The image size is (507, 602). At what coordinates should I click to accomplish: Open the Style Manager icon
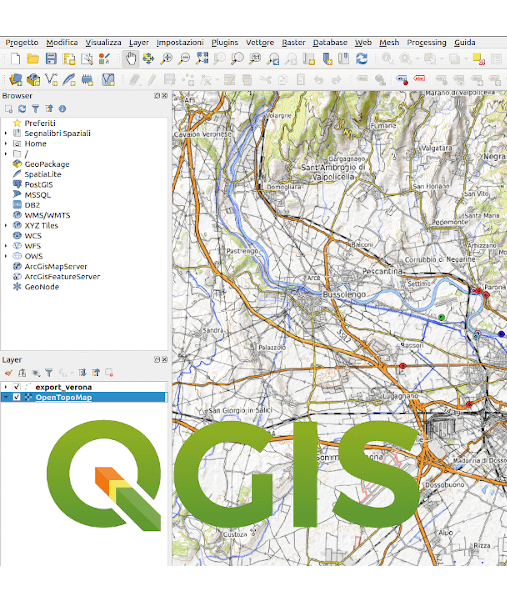pyautogui.click(x=104, y=59)
